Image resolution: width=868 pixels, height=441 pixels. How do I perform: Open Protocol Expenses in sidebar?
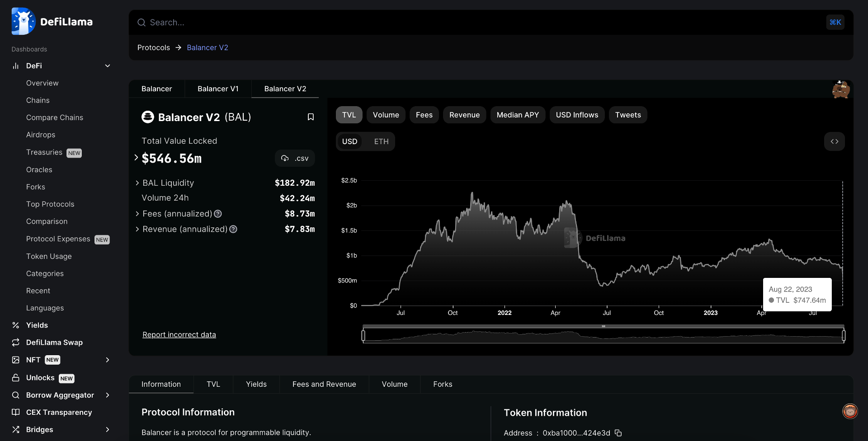click(58, 239)
